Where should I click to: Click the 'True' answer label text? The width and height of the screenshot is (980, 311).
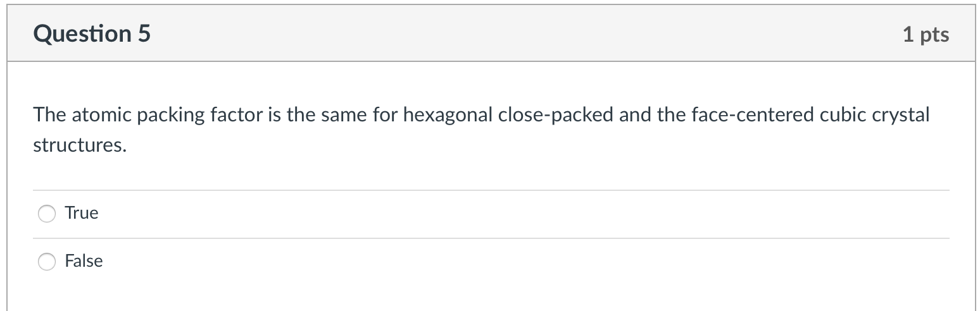(82, 213)
